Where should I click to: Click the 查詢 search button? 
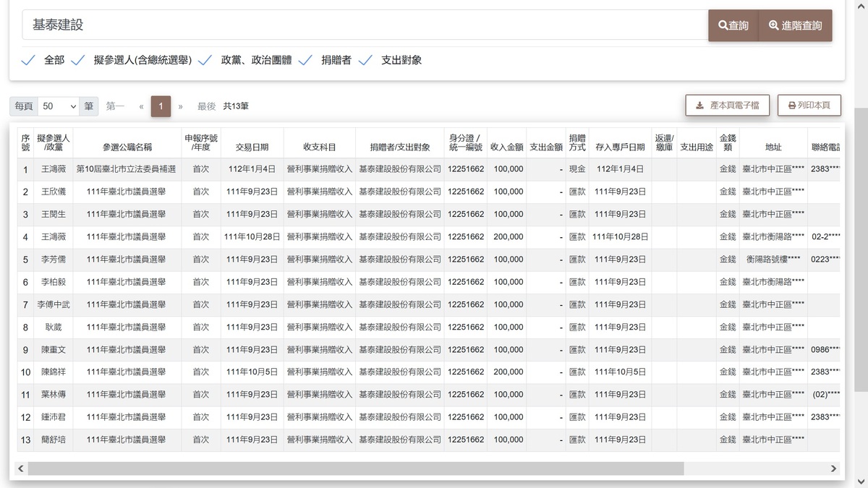[733, 25]
